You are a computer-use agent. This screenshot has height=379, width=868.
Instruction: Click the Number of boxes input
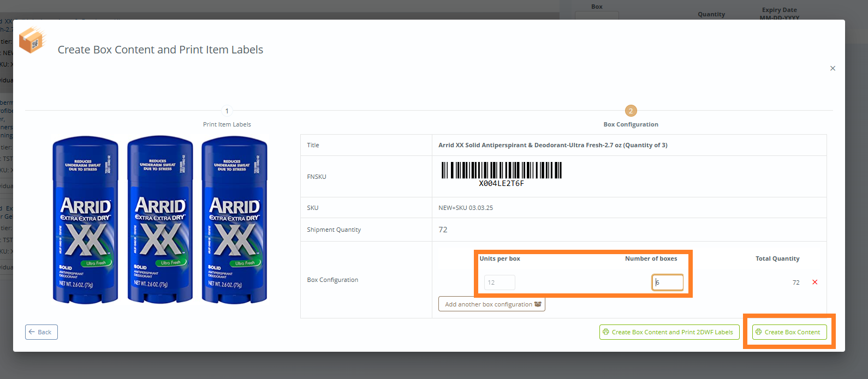coord(667,282)
